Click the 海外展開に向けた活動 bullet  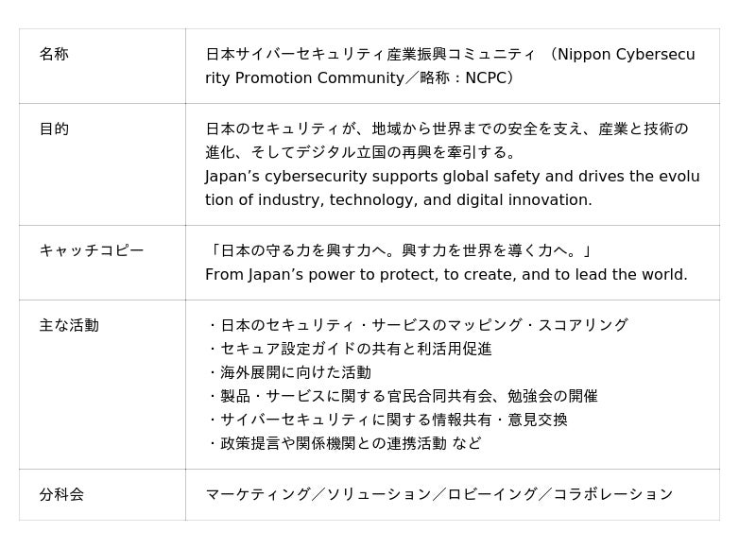pyautogui.click(x=288, y=373)
